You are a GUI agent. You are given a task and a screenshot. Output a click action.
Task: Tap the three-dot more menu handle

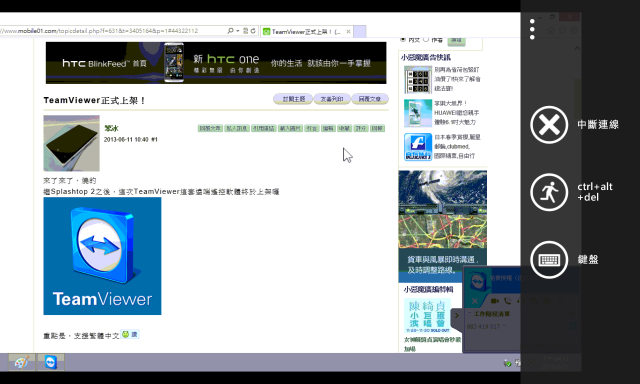(532, 29)
